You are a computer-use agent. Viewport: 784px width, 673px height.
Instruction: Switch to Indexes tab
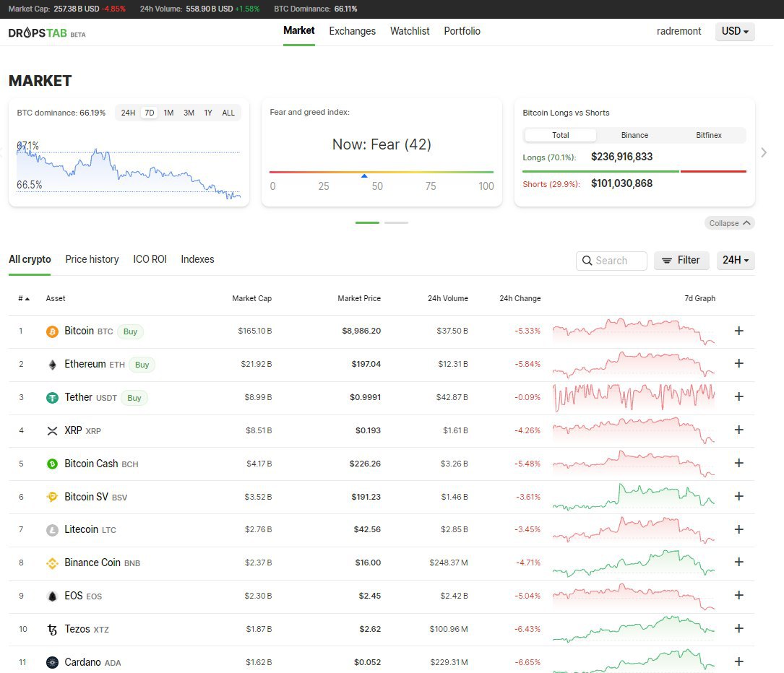tap(197, 259)
